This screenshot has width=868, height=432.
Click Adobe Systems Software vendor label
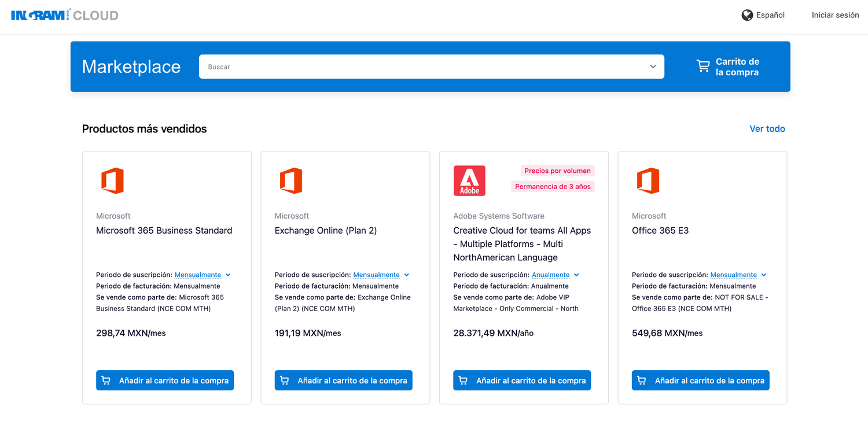coord(499,216)
